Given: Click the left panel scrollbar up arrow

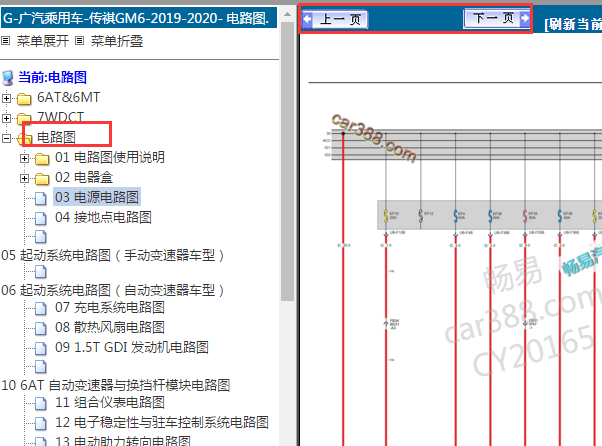Looking at the screenshot, I should [x=287, y=14].
